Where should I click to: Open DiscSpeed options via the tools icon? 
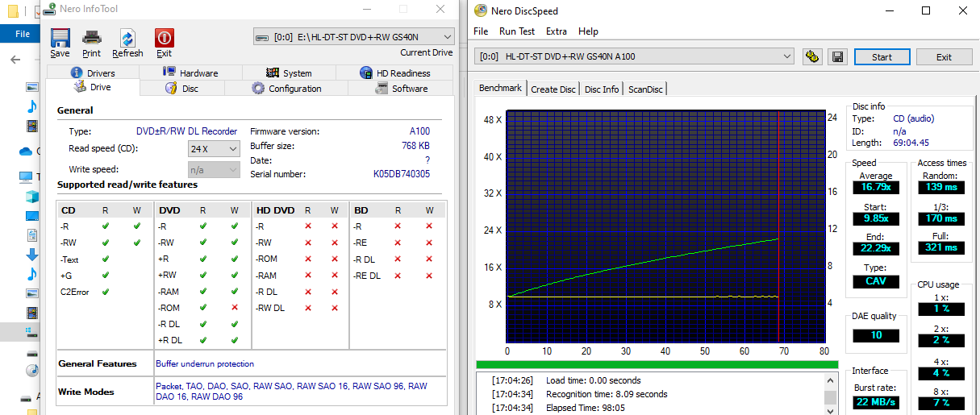tap(812, 56)
